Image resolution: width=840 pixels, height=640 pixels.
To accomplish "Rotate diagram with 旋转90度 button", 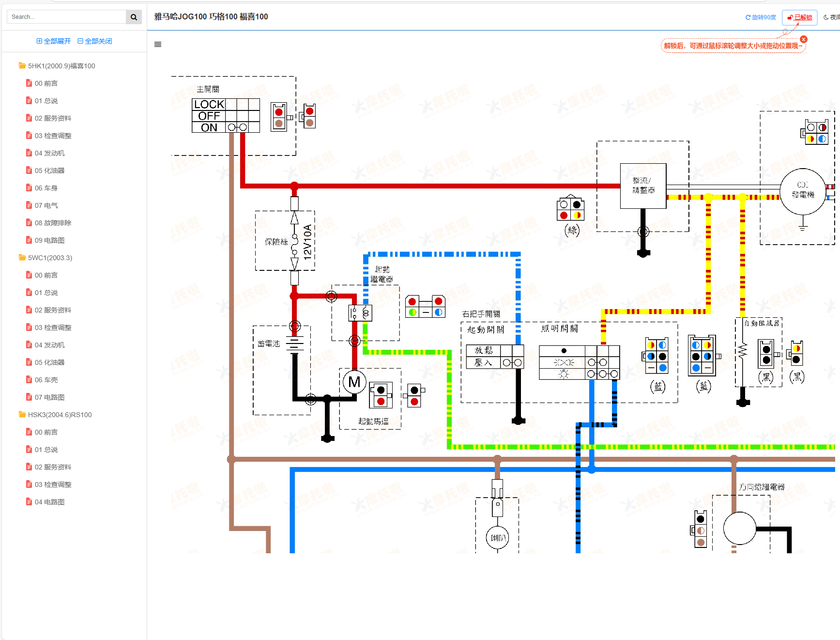I will click(761, 17).
